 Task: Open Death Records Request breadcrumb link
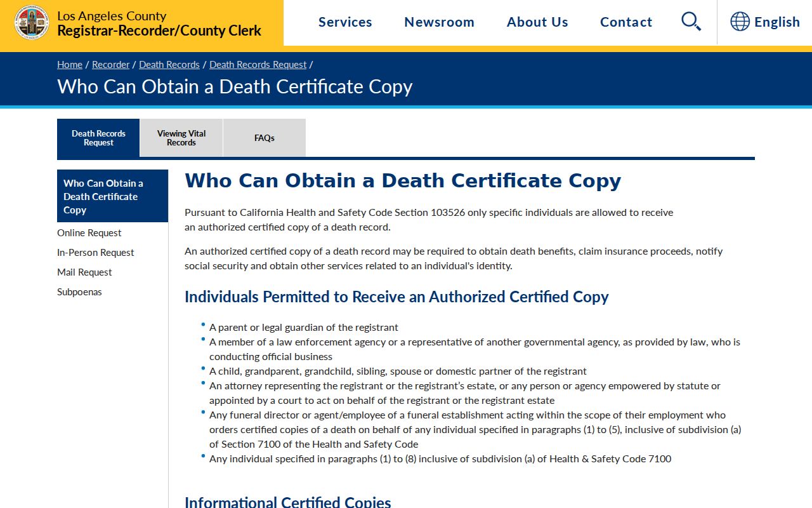tap(258, 65)
